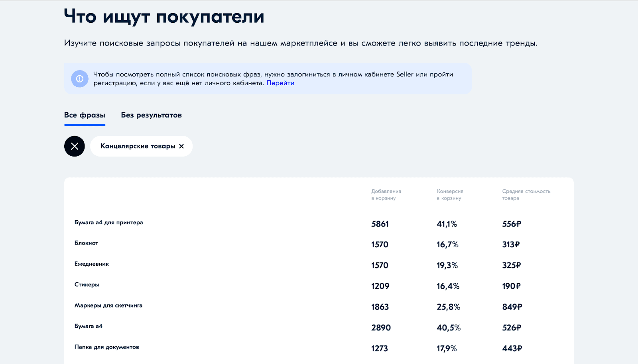Click the black round clear-filters X button
The image size is (638, 364).
tap(75, 146)
